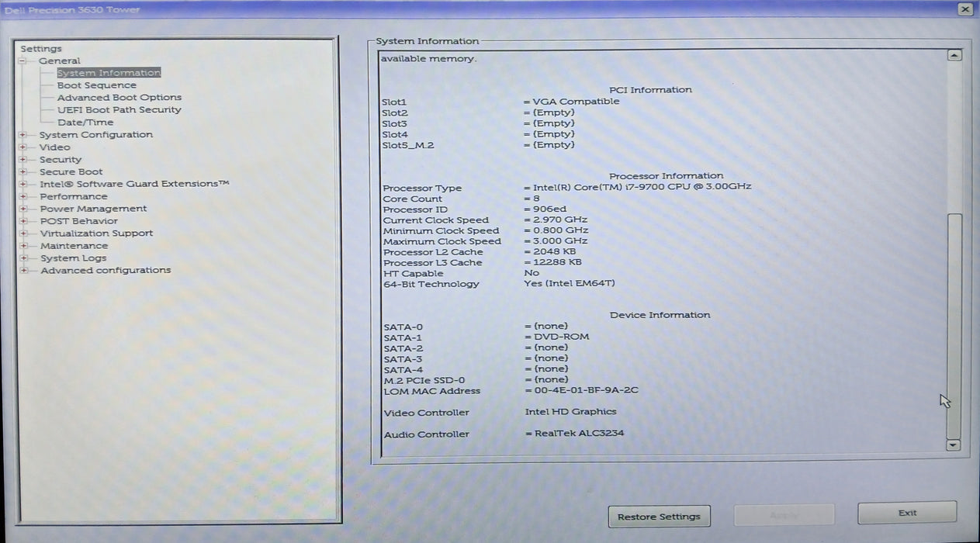Click the 64-Bit Technology row
980x543 pixels.
click(499, 284)
